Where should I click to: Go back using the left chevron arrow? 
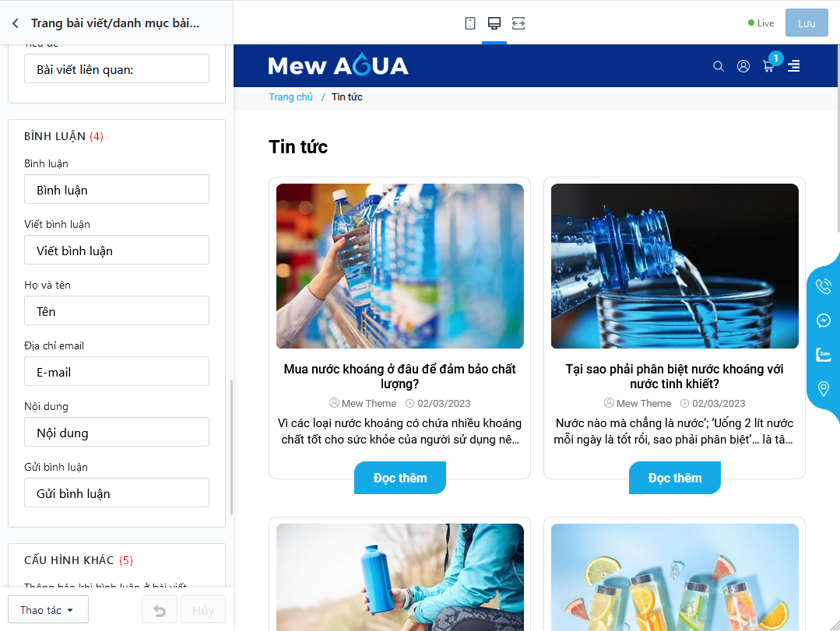click(x=16, y=23)
